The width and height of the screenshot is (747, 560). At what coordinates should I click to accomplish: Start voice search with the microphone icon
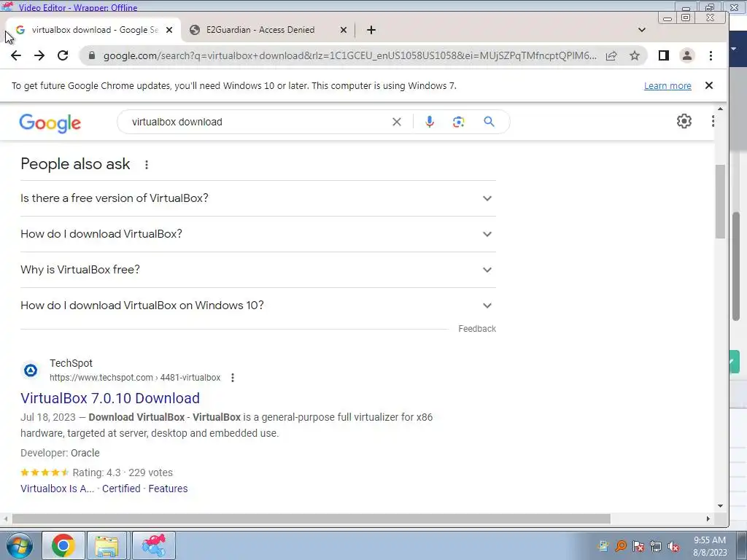click(x=429, y=122)
